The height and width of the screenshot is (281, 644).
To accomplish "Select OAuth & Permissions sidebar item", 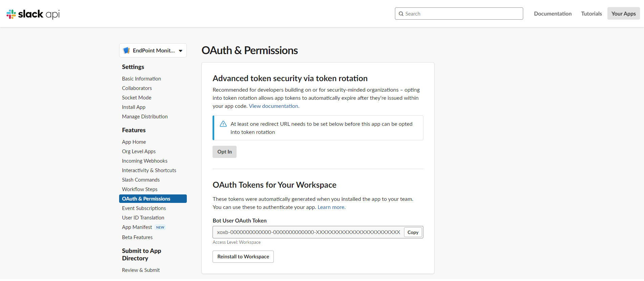I will pos(153,199).
